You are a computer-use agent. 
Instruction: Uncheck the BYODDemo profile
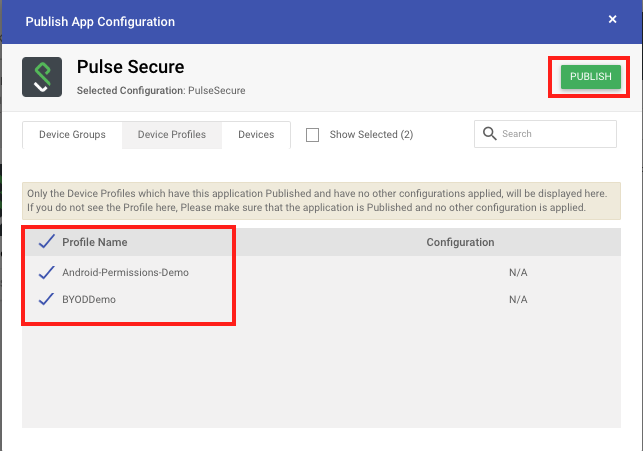tap(46, 299)
